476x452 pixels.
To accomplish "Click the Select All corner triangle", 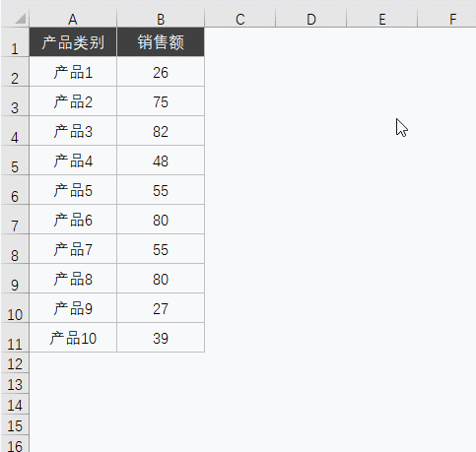I will 21,19.
